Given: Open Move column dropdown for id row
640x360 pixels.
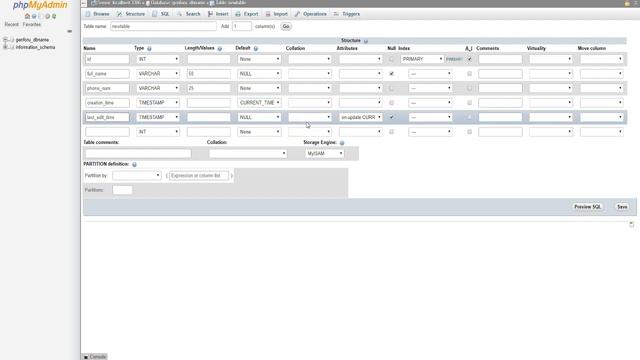Looking at the screenshot, I should 601,59.
